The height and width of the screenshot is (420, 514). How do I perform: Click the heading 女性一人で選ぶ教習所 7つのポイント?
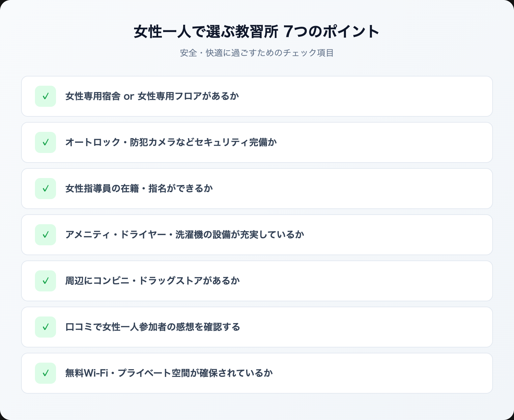click(257, 32)
